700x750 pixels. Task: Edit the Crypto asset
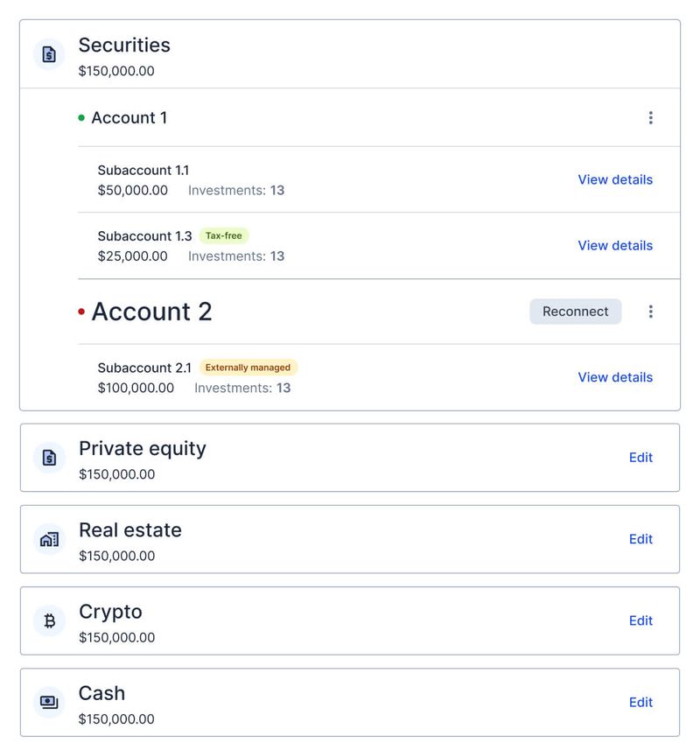tap(640, 620)
